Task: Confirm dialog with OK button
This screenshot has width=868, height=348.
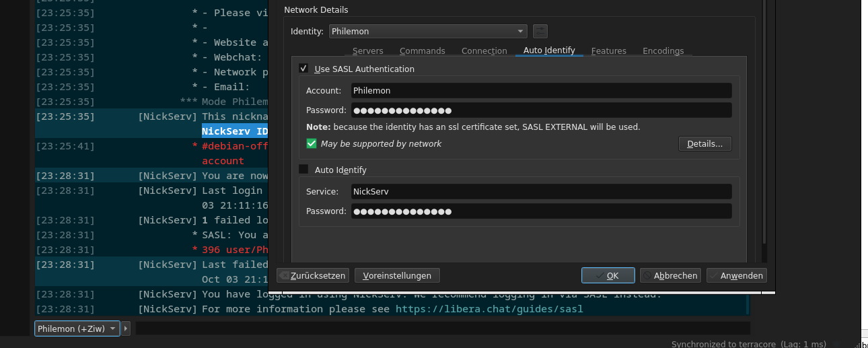Action: [x=608, y=275]
